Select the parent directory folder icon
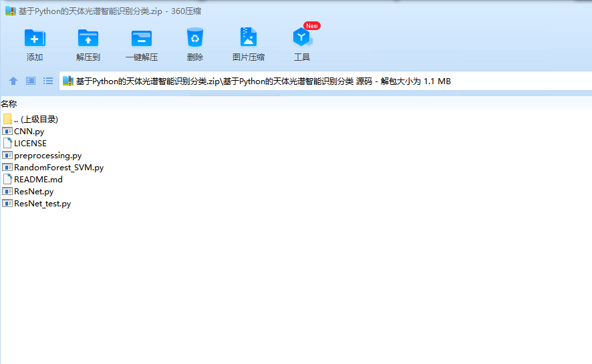Image resolution: width=592 pixels, height=364 pixels. 7,119
